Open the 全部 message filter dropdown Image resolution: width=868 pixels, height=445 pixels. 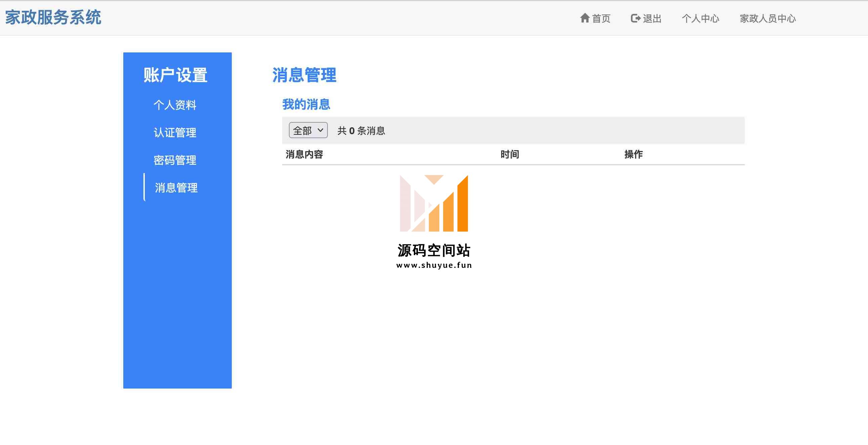308,130
